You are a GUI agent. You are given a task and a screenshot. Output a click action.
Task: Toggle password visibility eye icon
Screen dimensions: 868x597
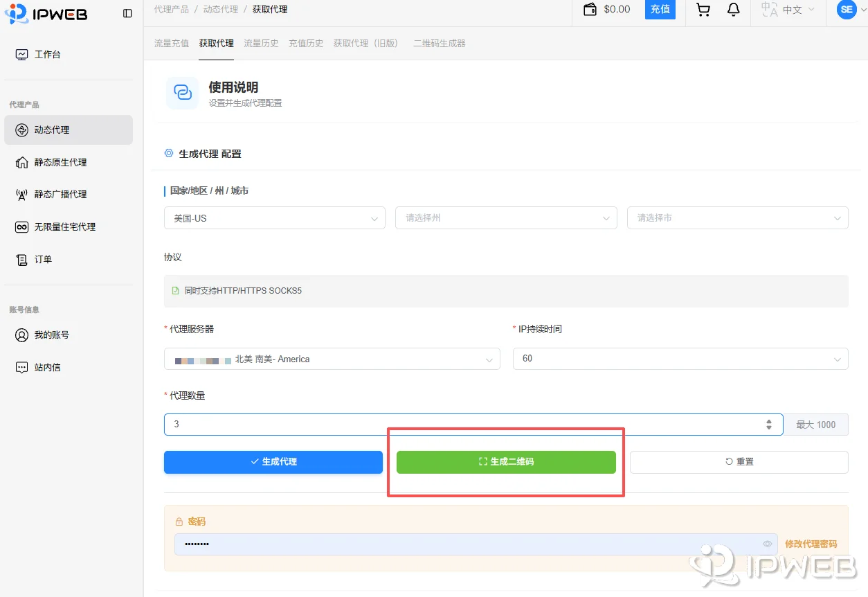pos(768,544)
